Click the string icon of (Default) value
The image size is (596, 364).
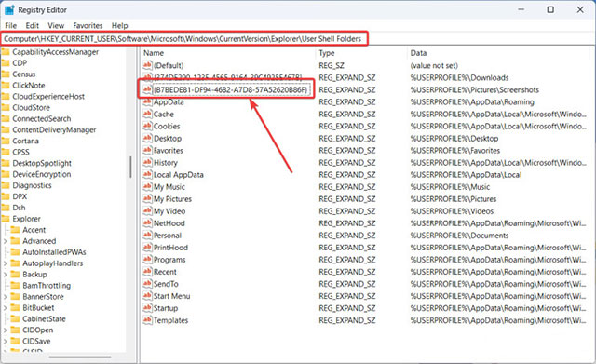click(147, 65)
